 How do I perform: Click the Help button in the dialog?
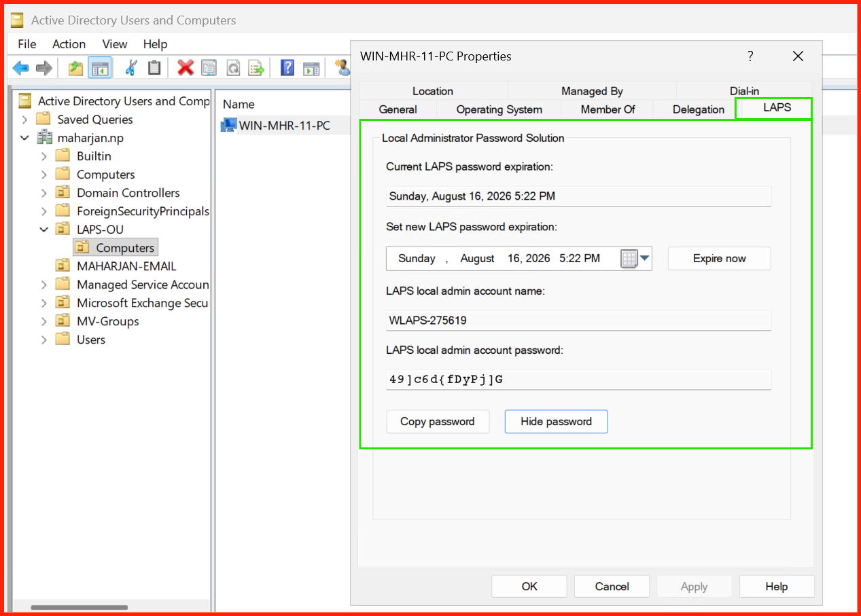click(x=777, y=587)
